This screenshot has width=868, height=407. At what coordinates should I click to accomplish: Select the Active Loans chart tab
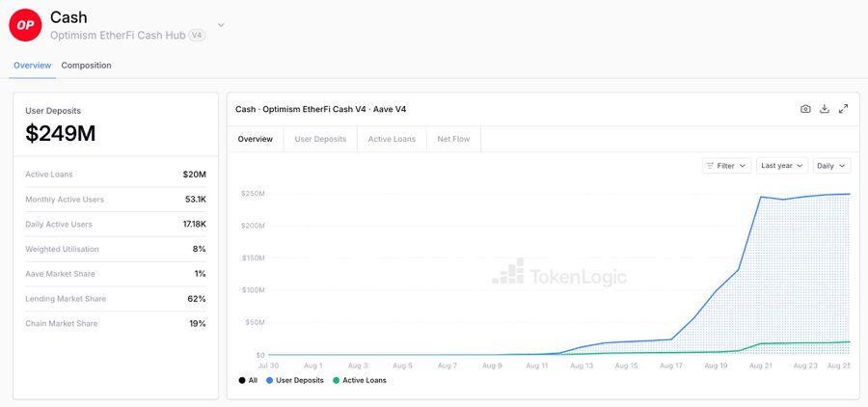pyautogui.click(x=392, y=139)
